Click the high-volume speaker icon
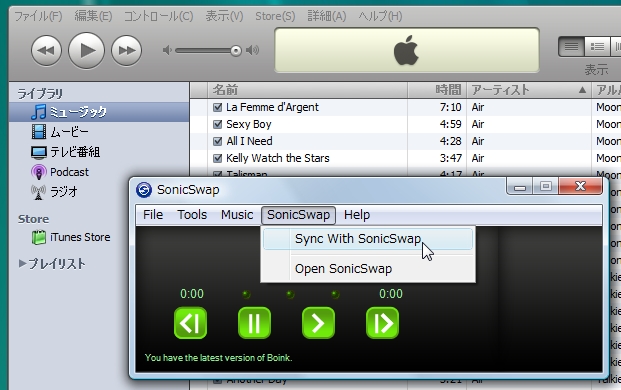 252,50
